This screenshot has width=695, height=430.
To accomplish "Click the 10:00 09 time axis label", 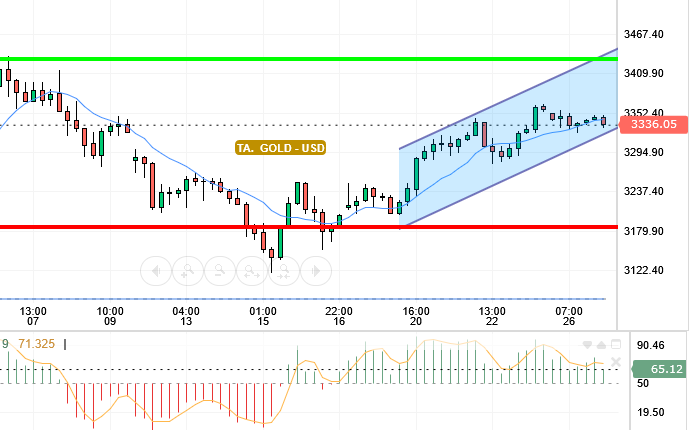I will [110, 316].
